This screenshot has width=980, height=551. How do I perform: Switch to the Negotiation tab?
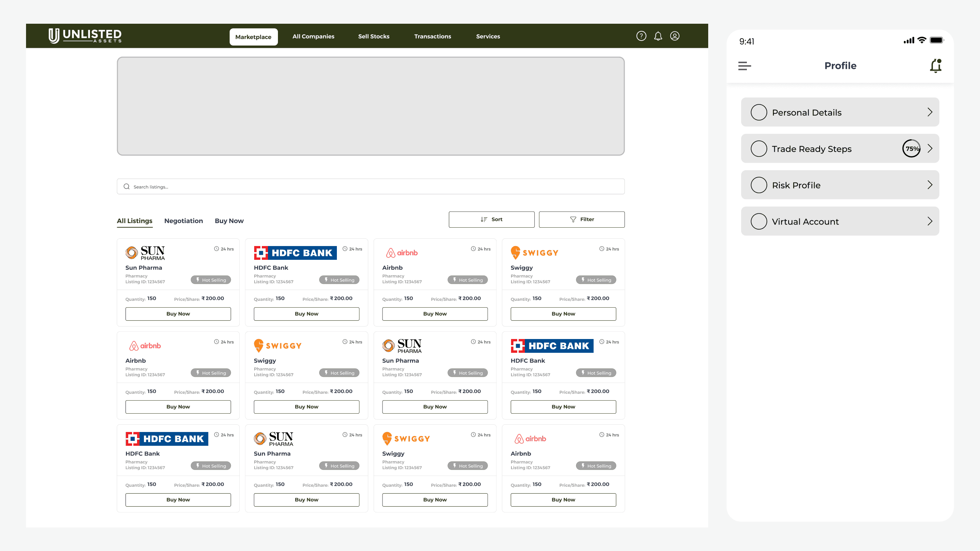[183, 221]
